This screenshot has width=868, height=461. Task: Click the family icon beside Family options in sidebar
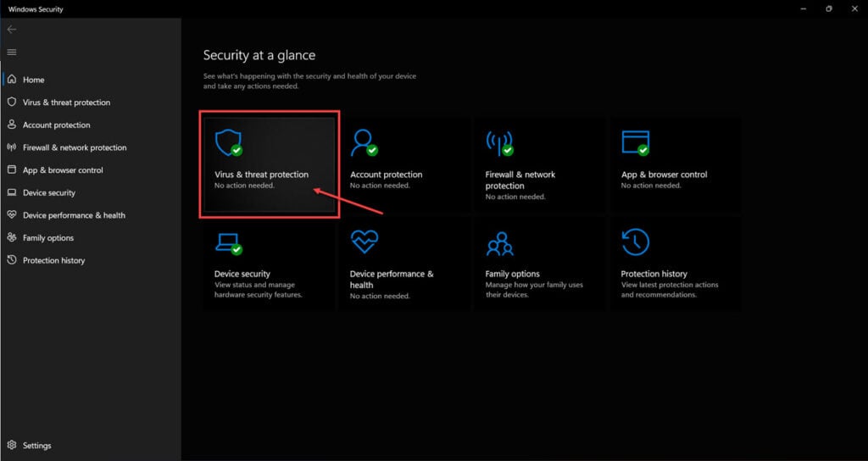coord(12,237)
